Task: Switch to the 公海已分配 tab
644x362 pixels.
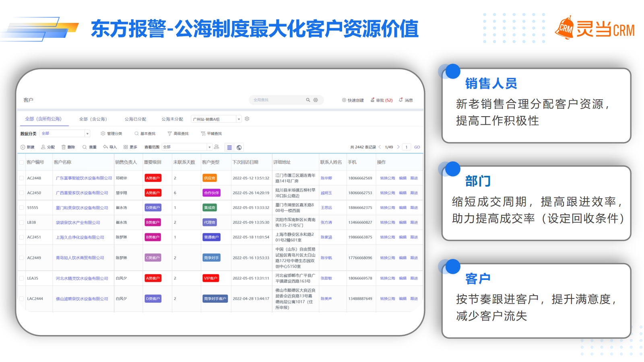Action: point(135,119)
